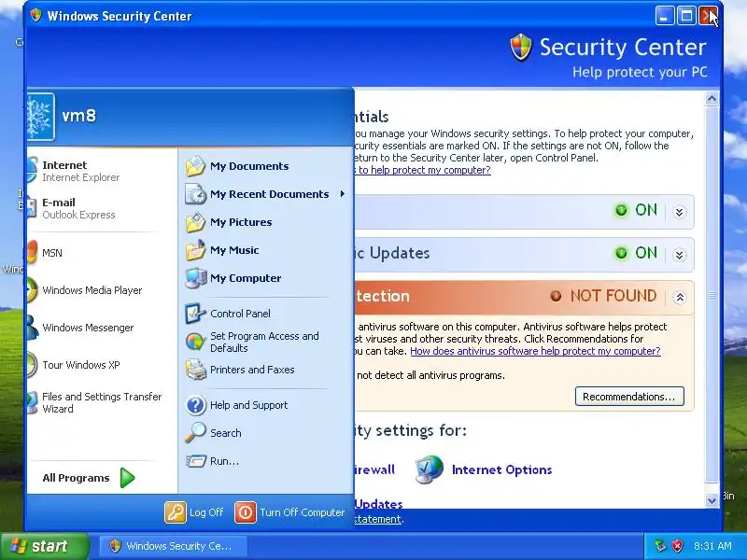The image size is (747, 560).
Task: Click the My Recent Documents icon
Action: pos(195,194)
